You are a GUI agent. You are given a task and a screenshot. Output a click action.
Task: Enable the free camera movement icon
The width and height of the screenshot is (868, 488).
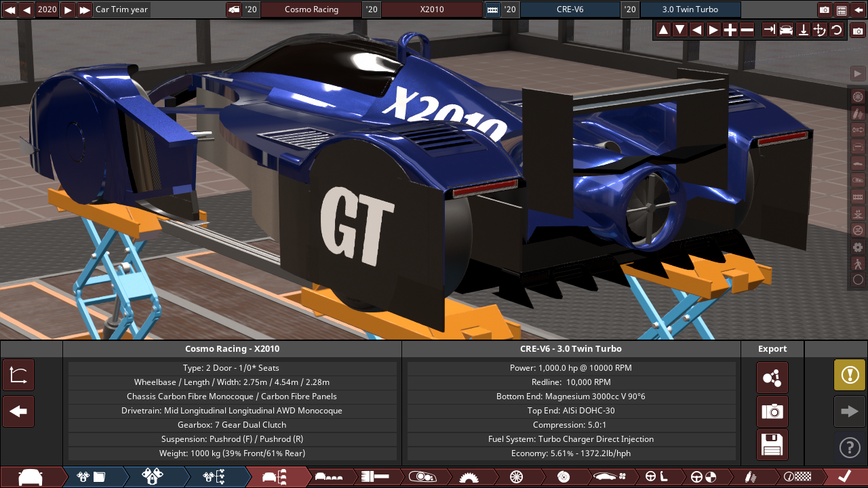point(820,30)
